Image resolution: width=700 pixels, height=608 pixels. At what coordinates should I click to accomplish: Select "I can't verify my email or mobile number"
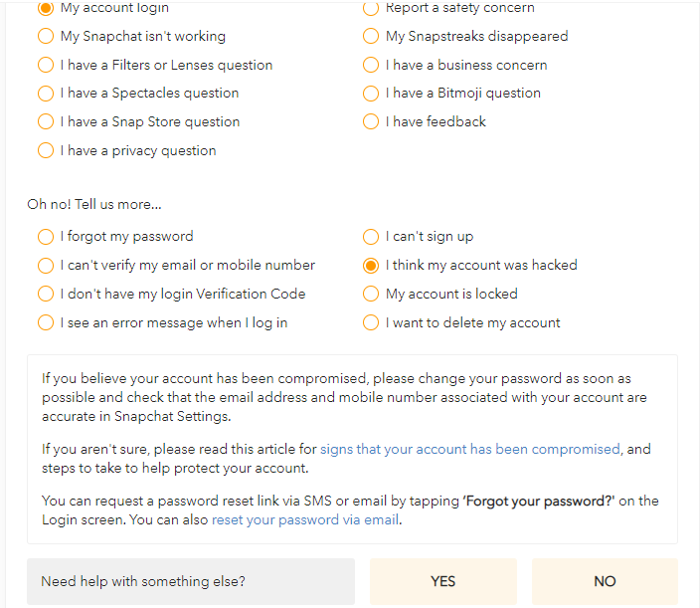point(46,266)
